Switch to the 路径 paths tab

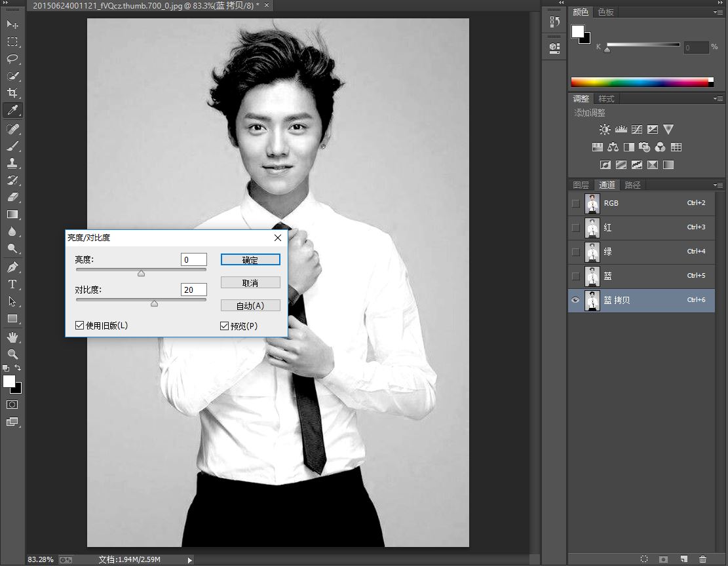tap(632, 185)
